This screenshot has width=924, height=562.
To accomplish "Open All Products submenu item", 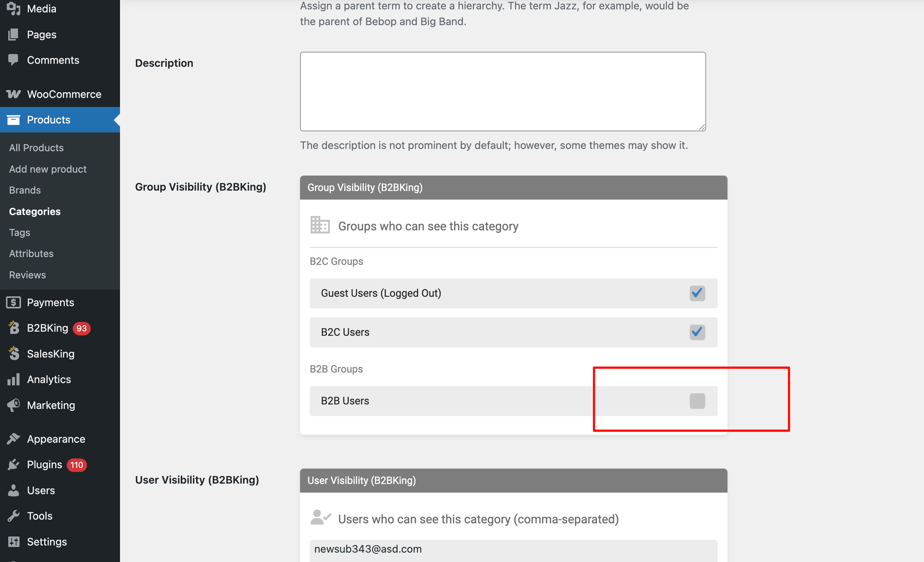I will (x=36, y=148).
